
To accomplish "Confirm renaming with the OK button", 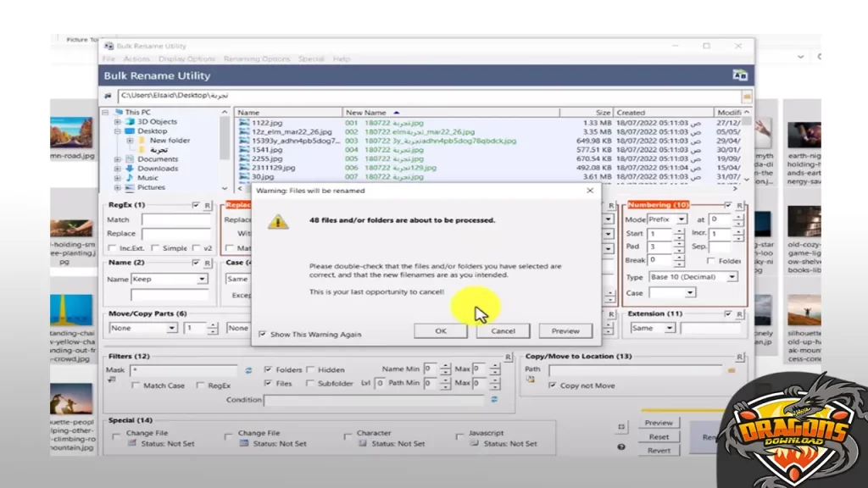I will (440, 331).
